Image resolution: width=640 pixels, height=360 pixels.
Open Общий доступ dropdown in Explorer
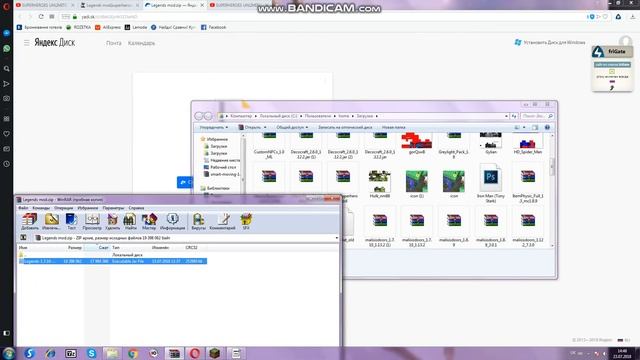coord(292,127)
